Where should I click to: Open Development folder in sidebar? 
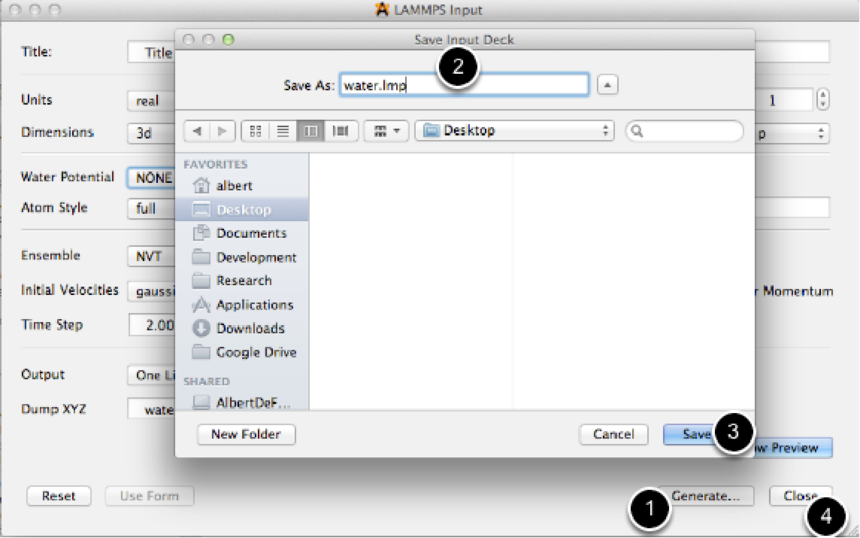(242, 257)
